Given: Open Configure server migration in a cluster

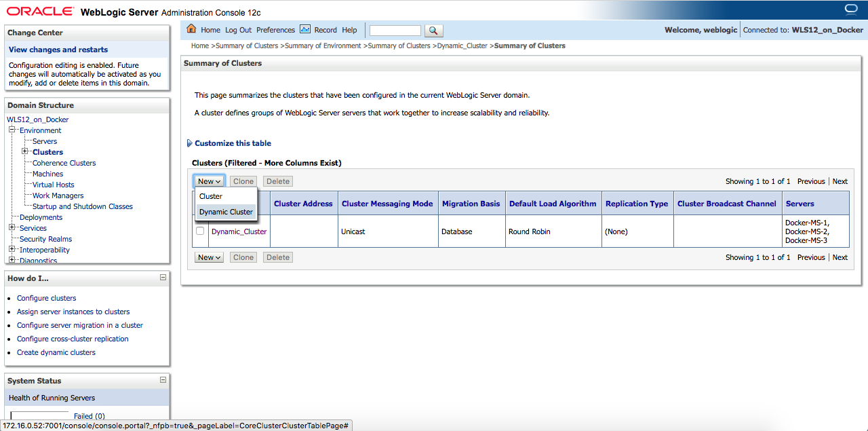Looking at the screenshot, I should (80, 325).
